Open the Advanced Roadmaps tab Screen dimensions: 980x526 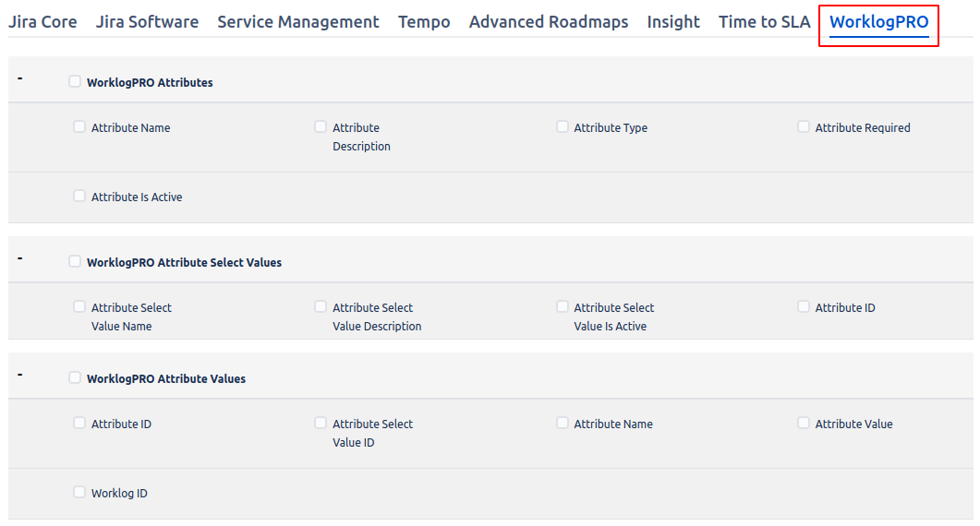(x=549, y=22)
